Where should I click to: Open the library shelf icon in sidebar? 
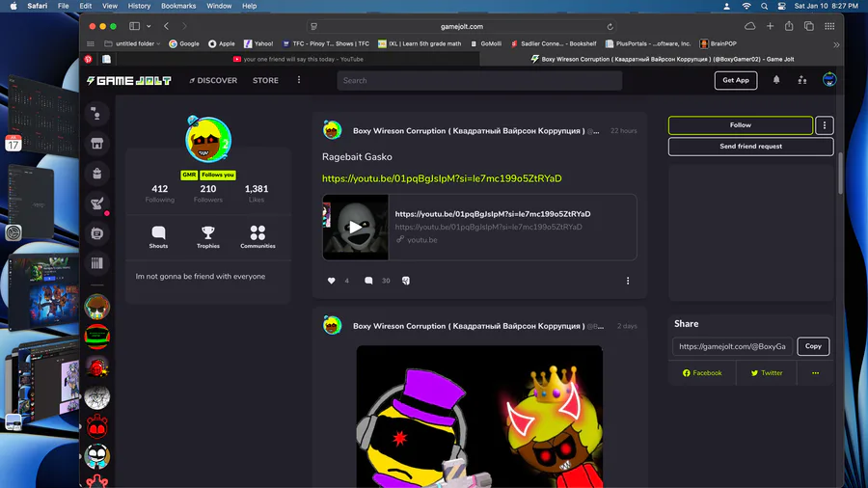pos(96,263)
